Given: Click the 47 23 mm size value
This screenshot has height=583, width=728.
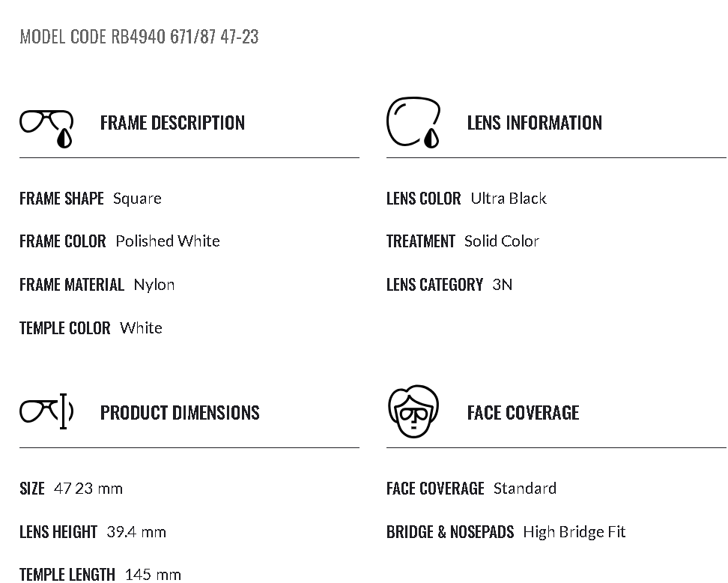Looking at the screenshot, I should click(88, 489).
